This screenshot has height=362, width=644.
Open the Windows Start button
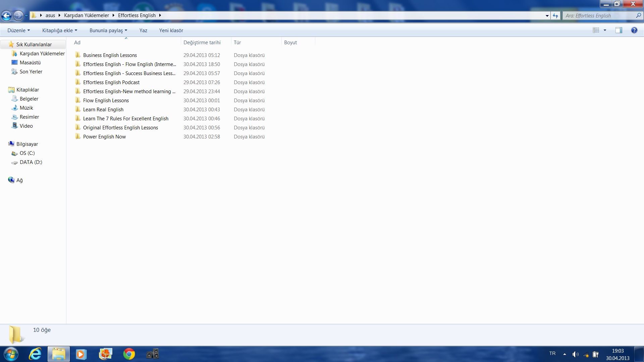click(11, 354)
